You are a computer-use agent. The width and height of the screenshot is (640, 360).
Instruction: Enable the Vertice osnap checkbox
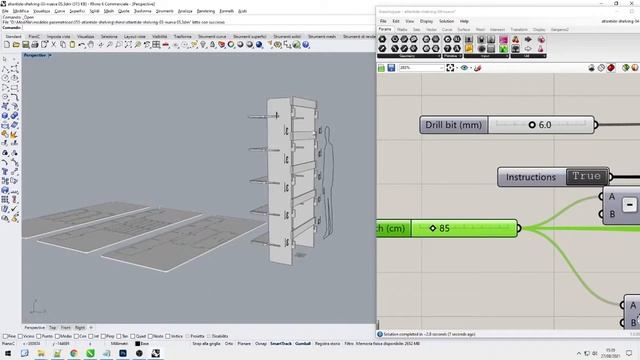[x=168, y=336]
